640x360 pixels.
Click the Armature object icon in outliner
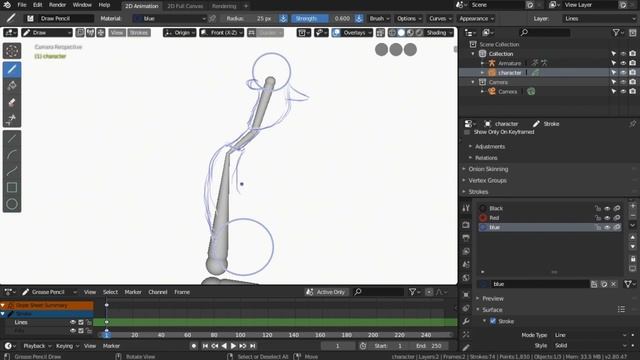492,63
